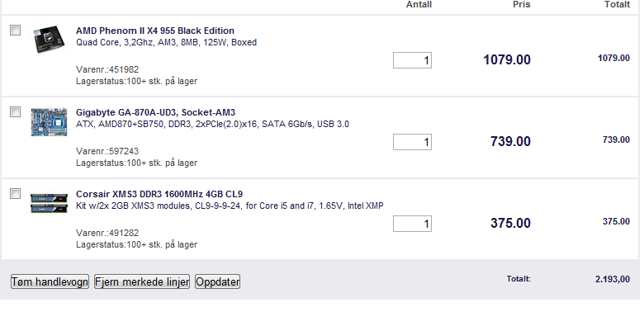Screen dimensions: 644x312
Task: Click the cart total 2.193,00
Action: [x=613, y=279]
